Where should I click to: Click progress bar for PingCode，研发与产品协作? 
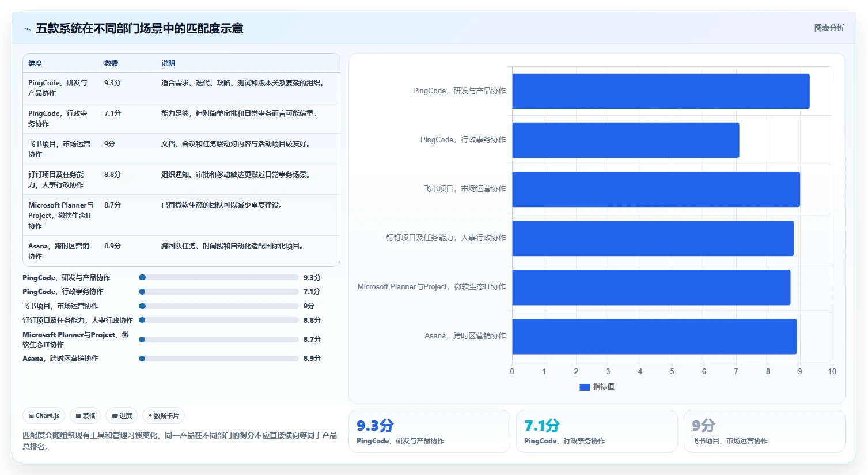pyautogui.click(x=219, y=277)
